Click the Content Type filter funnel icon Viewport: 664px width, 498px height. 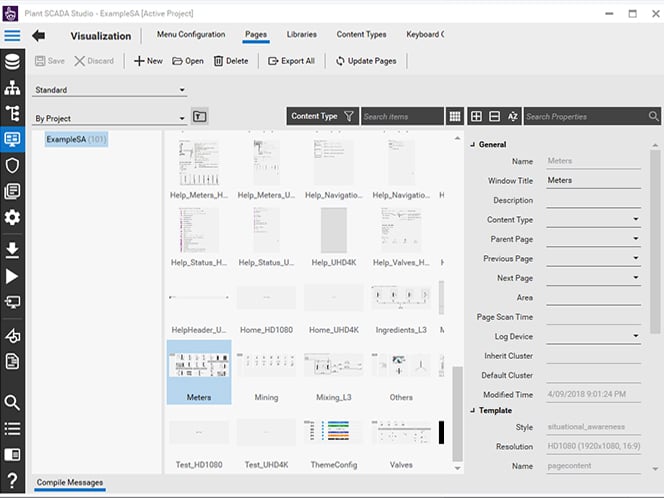click(x=348, y=116)
